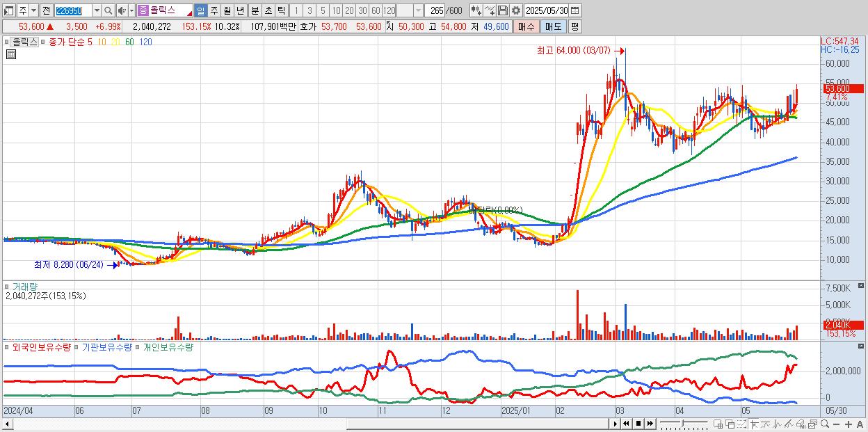
Task: Toggle the 외국인보유수량 series marker
Action: [x=7, y=346]
